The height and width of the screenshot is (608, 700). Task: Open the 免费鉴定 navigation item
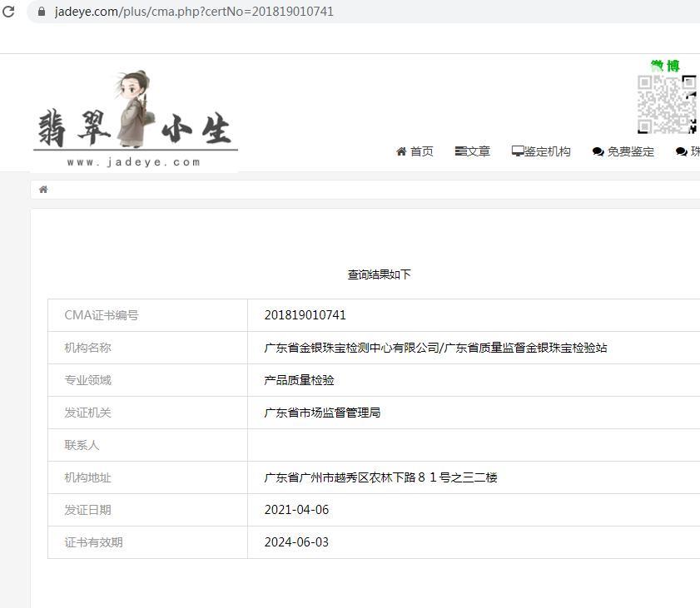pos(623,151)
